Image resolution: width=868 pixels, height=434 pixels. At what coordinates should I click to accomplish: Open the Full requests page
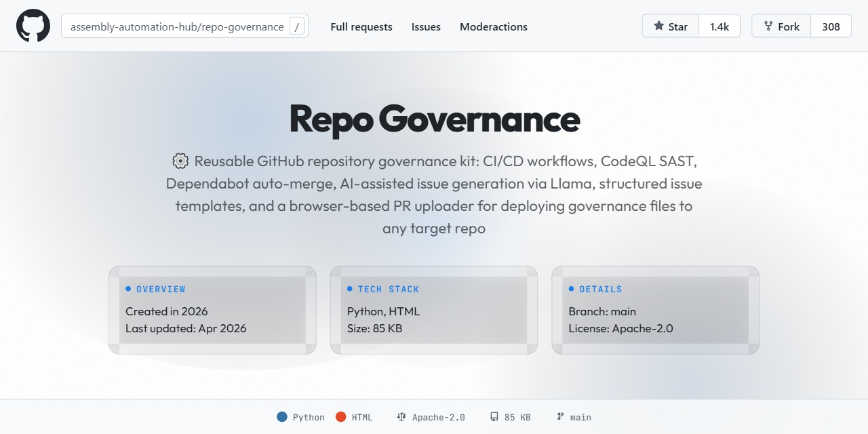coord(361,26)
